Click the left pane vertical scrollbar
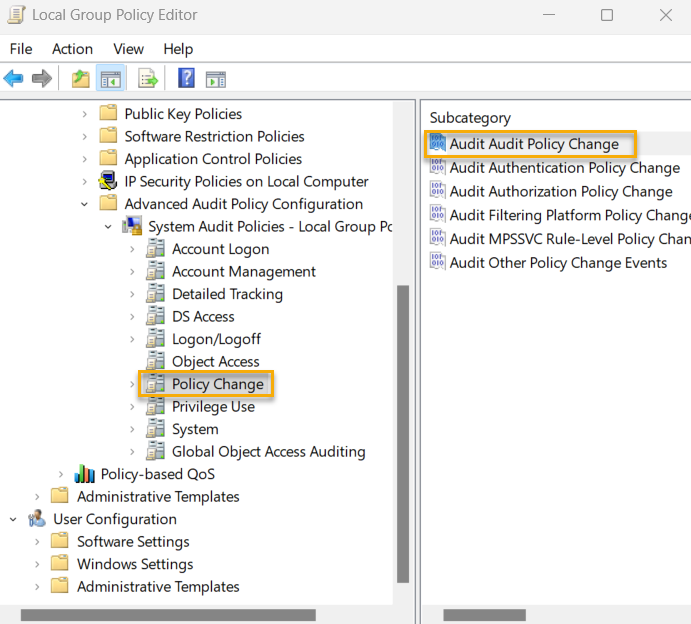Viewport: 691px width, 624px height. [x=403, y=430]
